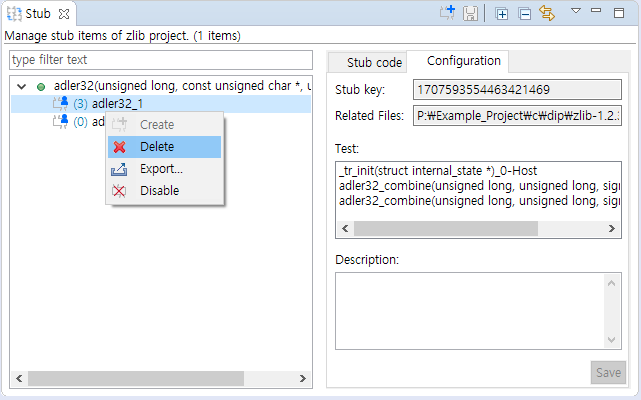Choose Delete from the context menu
Viewport: 641px width, 400px height.
point(157,147)
